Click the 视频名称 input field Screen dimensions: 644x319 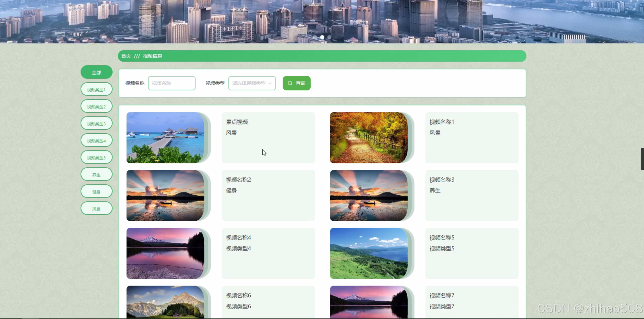pyautogui.click(x=172, y=83)
